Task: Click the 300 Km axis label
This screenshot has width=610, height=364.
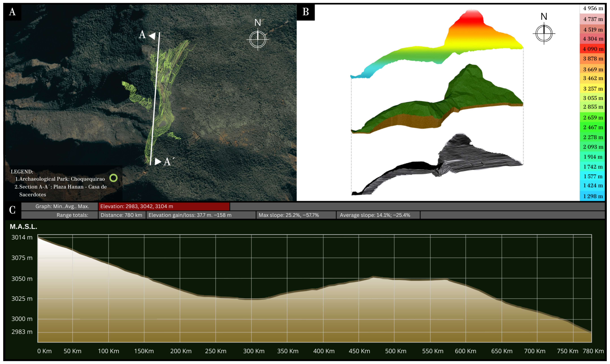Action: click(x=254, y=351)
